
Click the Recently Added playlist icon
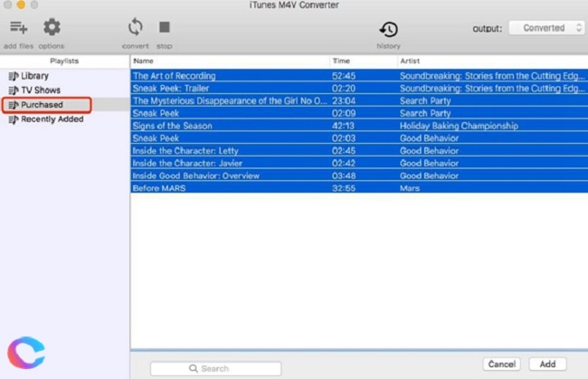(x=14, y=119)
